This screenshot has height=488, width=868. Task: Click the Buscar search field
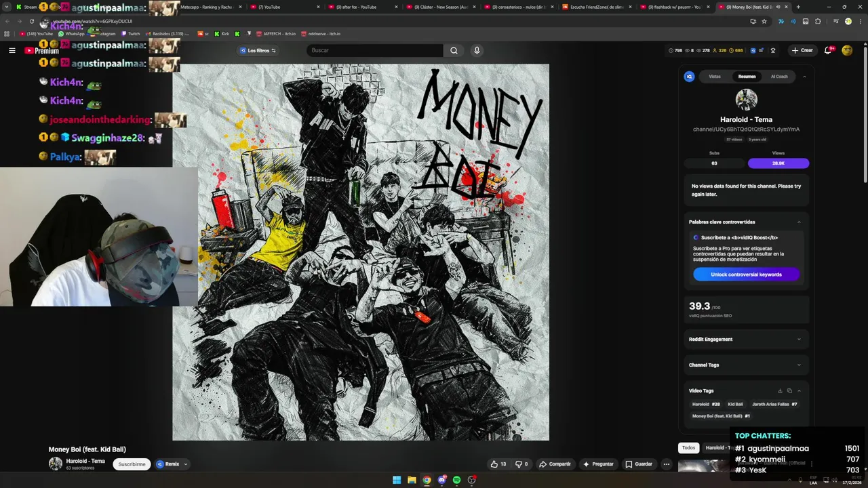coord(375,50)
